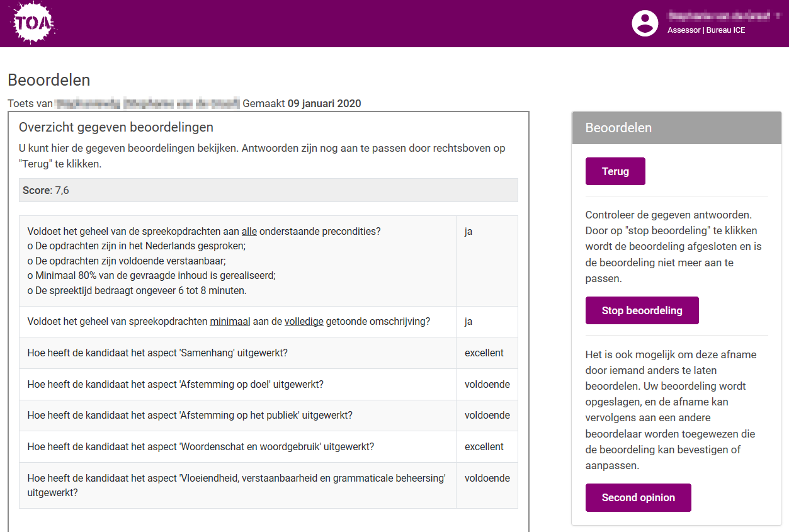Request a Second opinion
Screen dimensions: 789x532
coord(638,497)
